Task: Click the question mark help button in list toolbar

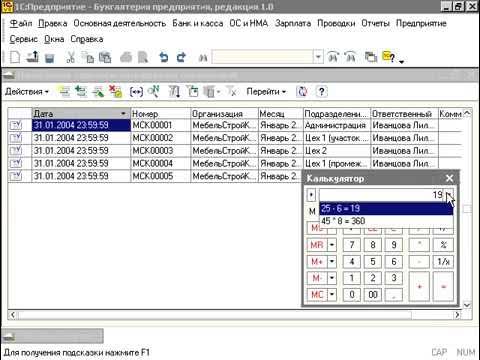Action: coord(321,91)
